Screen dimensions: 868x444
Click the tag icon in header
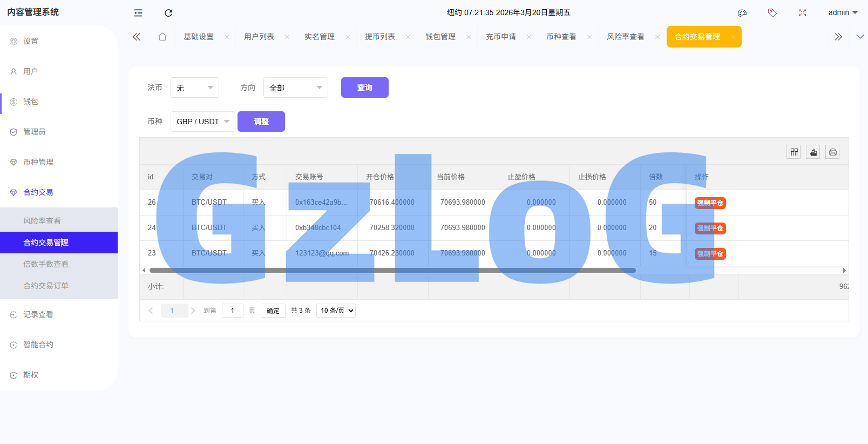772,13
